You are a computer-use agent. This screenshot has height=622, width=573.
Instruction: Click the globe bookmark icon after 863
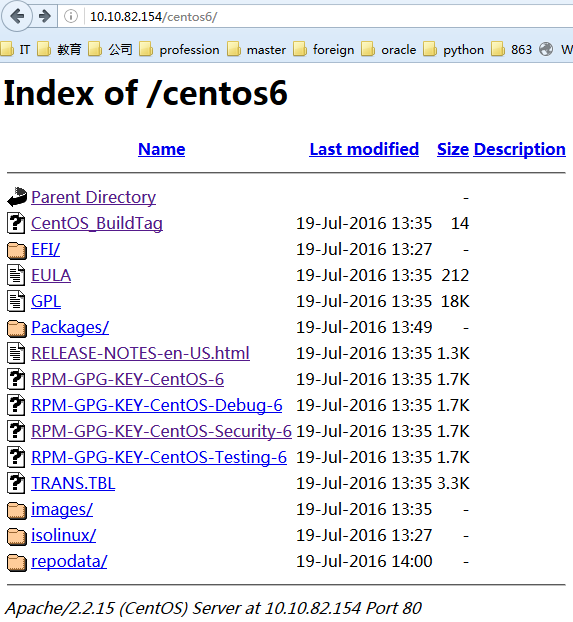(546, 50)
